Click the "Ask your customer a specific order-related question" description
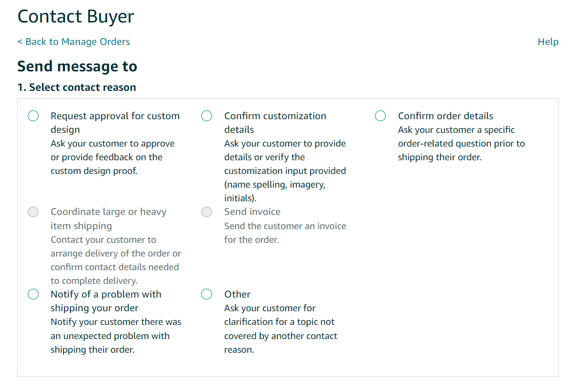The height and width of the screenshot is (384, 588). tap(461, 144)
